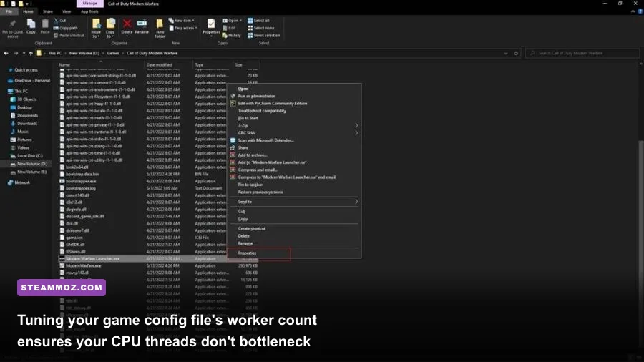Click New Volume (D:) in the breadcrumb
This screenshot has width=644, height=362.
(84, 53)
